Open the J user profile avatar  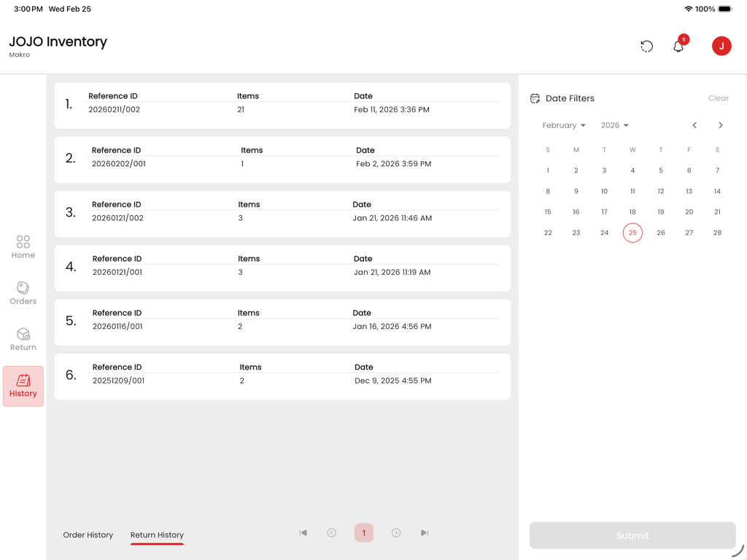tap(721, 46)
